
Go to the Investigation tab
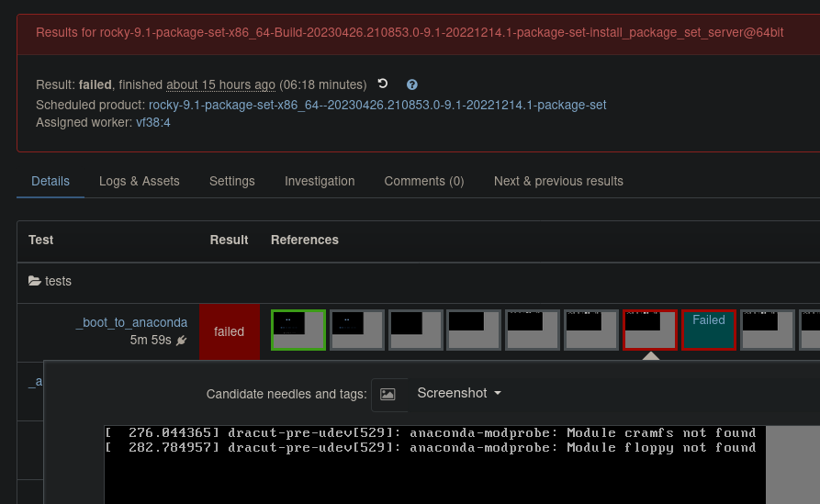320,181
